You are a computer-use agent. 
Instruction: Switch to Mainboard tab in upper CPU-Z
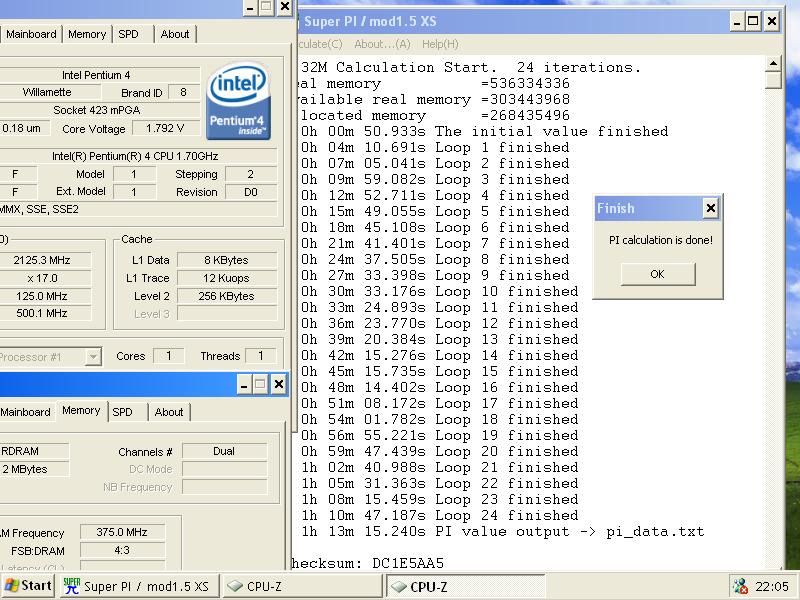click(x=31, y=34)
